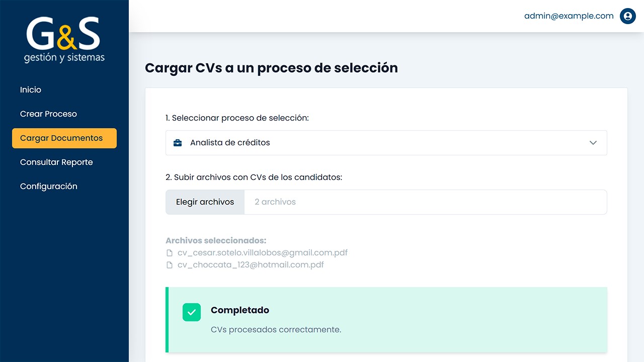Click the green checkmark success icon

192,312
